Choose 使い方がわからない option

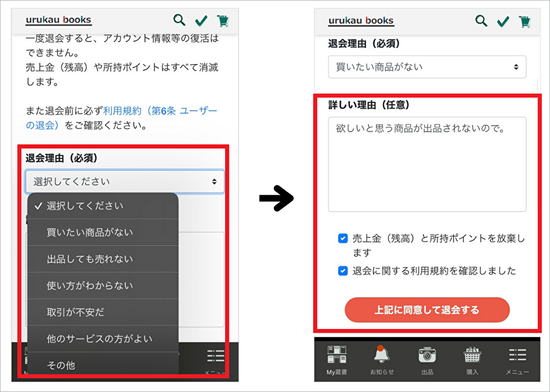pyautogui.click(x=90, y=286)
